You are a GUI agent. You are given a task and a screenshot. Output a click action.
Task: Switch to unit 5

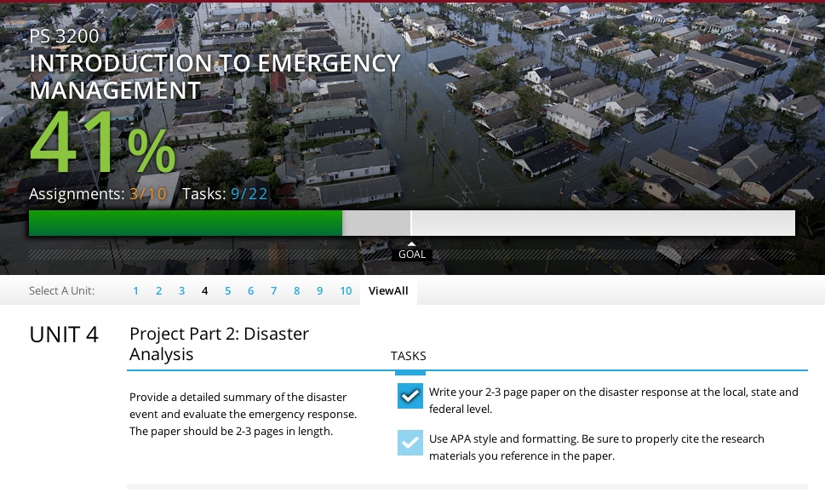[227, 291]
